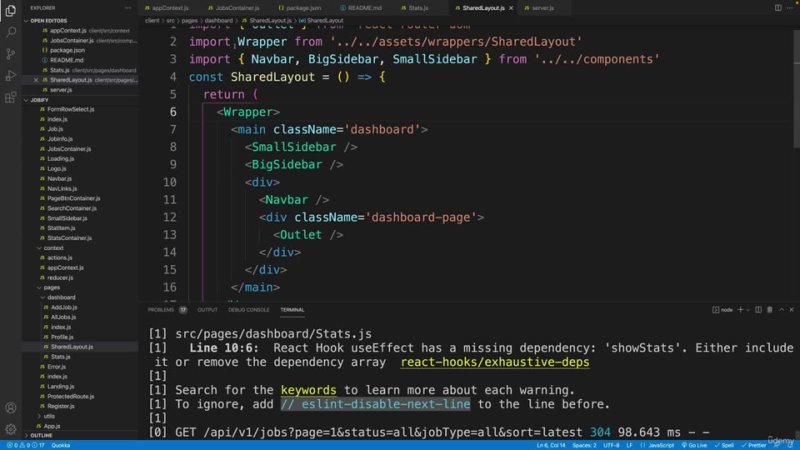Create a new terminal with plus icon

point(740,310)
